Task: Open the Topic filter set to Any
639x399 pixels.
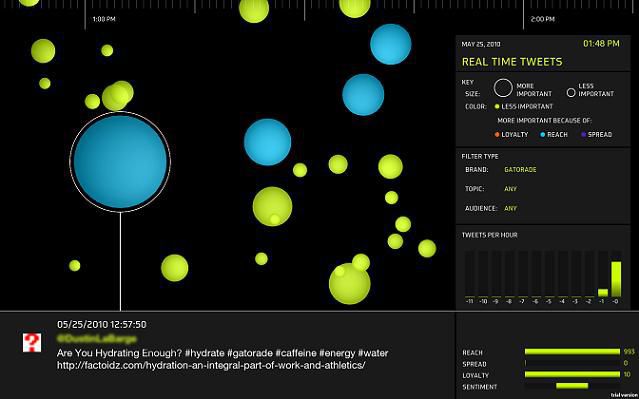Action: coord(510,189)
